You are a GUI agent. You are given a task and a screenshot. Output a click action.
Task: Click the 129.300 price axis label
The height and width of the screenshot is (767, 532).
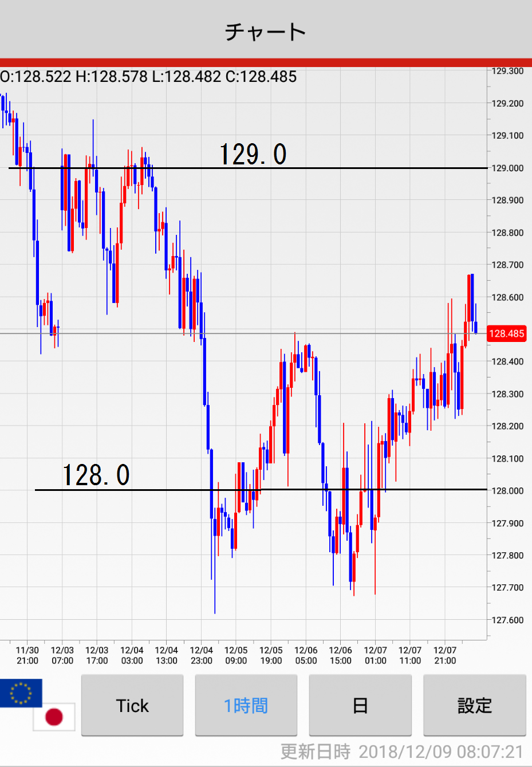tap(507, 71)
